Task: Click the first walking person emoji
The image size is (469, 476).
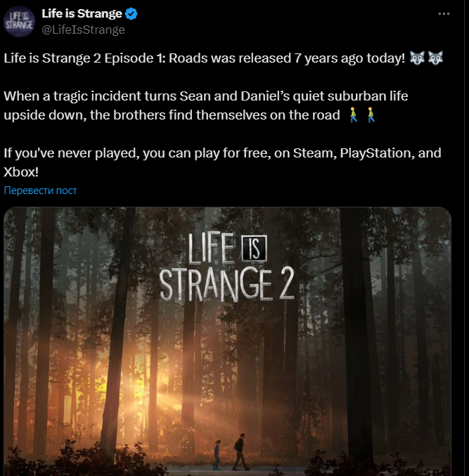Action: 353,115
